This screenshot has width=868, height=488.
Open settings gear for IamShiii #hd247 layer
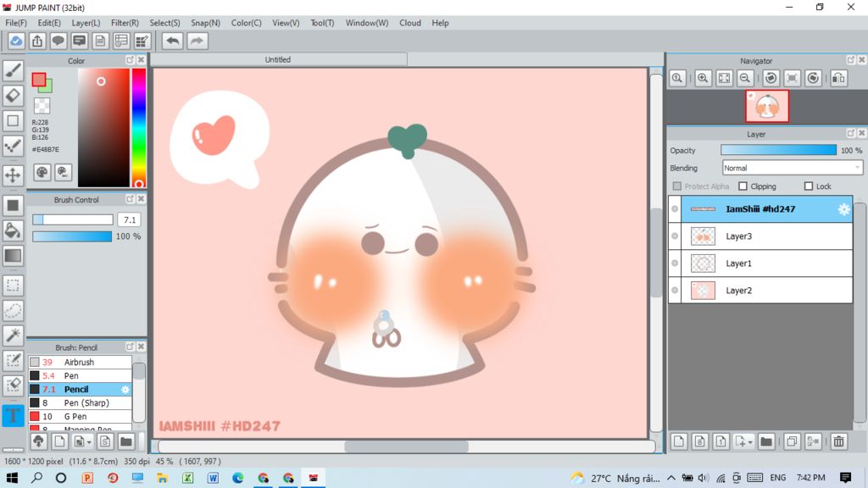click(x=843, y=209)
